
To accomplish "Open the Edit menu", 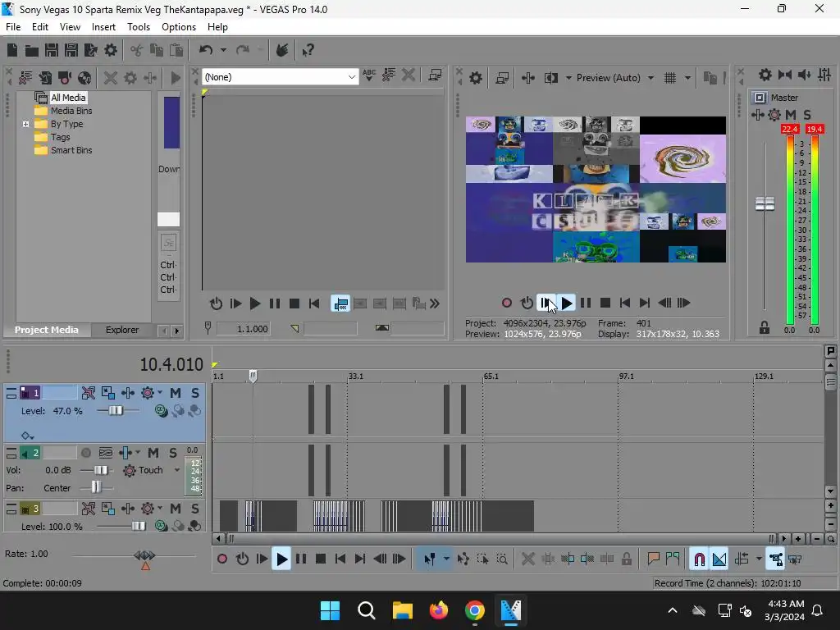I will coord(40,27).
